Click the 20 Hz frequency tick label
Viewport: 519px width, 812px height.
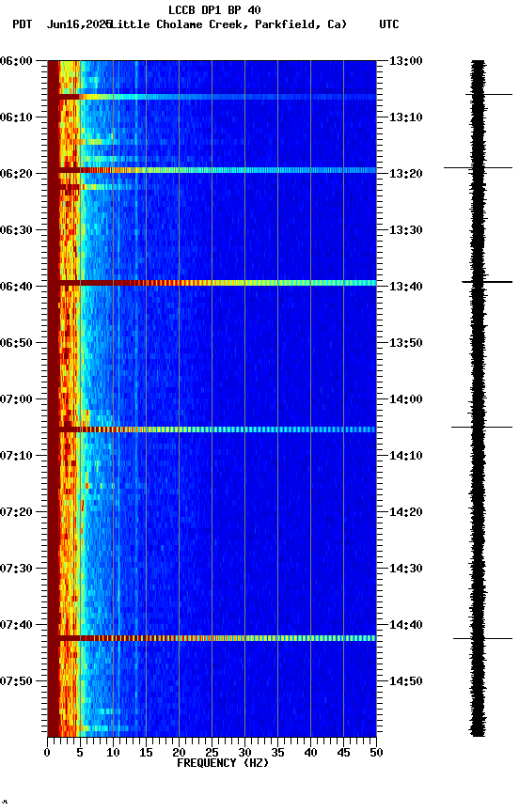point(179,753)
